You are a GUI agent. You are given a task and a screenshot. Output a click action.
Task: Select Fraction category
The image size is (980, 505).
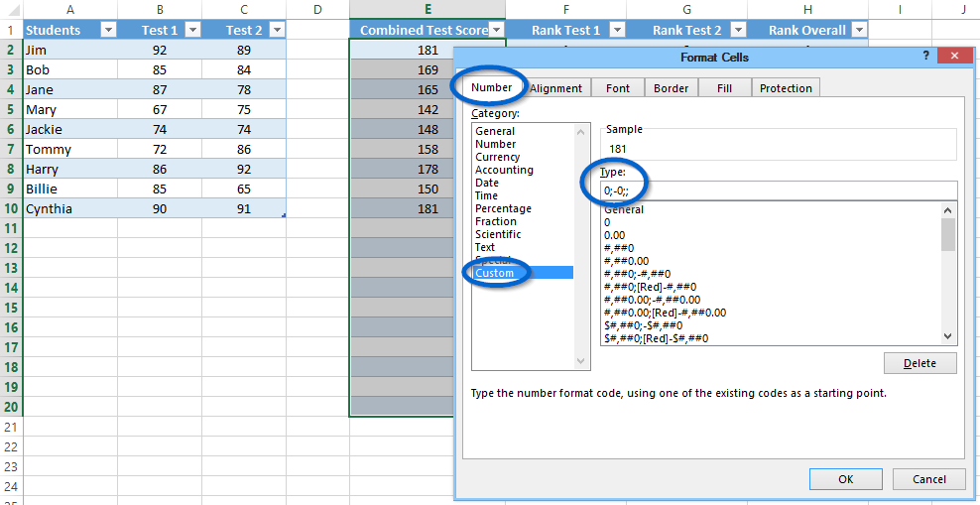coord(496,221)
